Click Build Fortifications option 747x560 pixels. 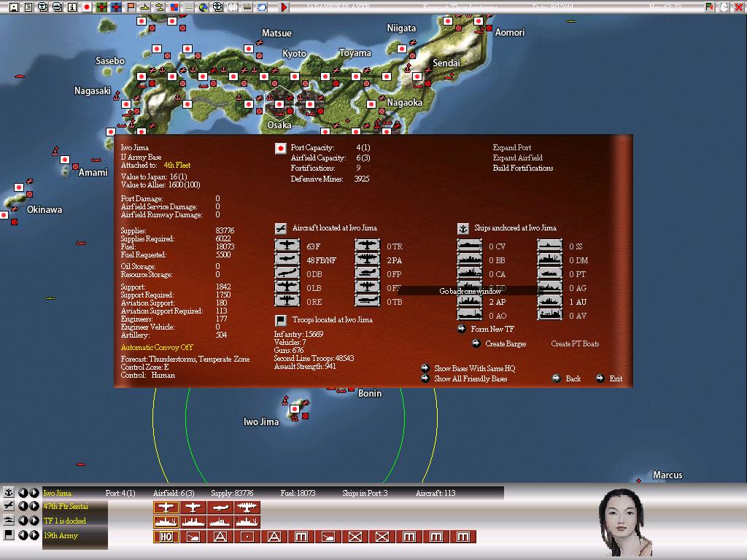(x=522, y=168)
